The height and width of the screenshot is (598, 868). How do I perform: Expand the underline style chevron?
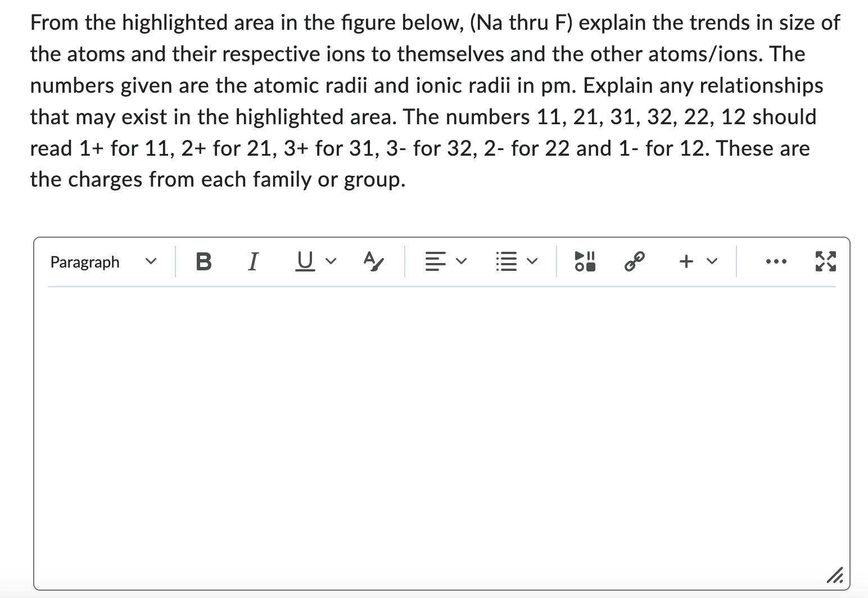[x=331, y=261]
